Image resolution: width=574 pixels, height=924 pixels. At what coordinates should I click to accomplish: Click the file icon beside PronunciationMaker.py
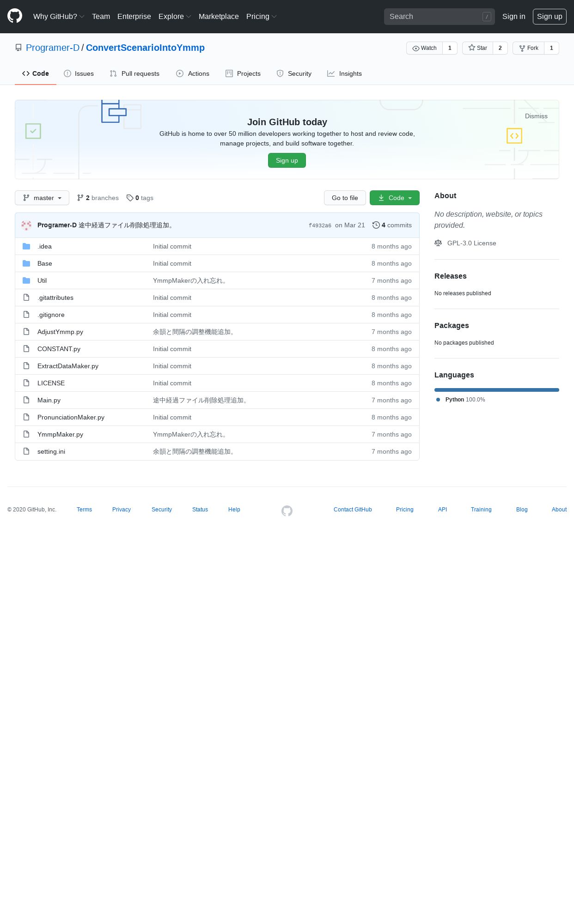click(26, 417)
